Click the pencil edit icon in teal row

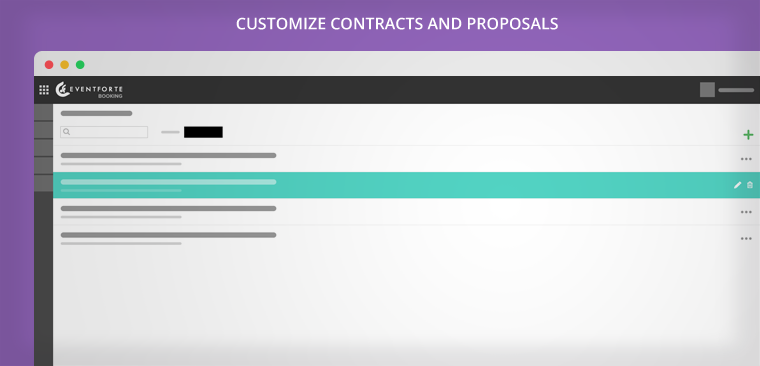click(x=737, y=185)
